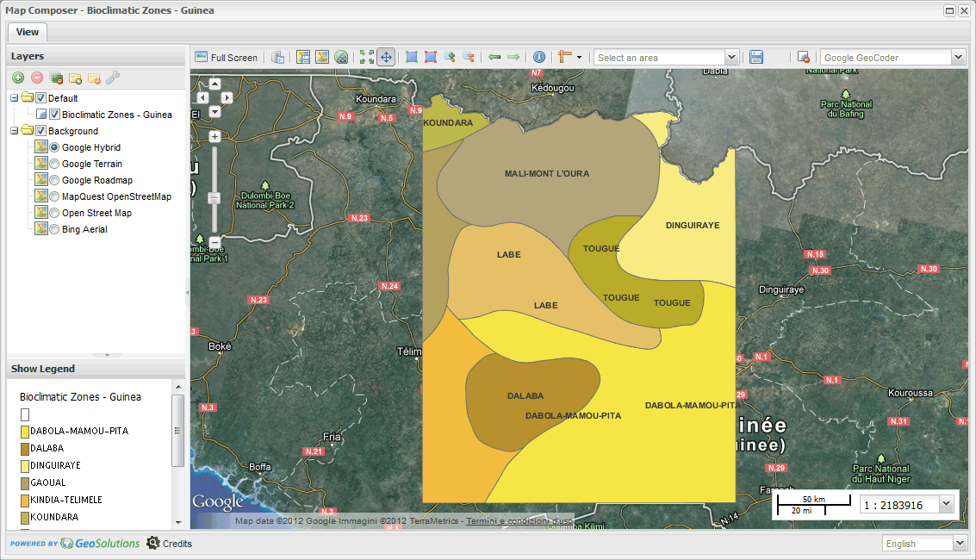The height and width of the screenshot is (560, 976).
Task: Open the English language selector
Action: (x=960, y=544)
